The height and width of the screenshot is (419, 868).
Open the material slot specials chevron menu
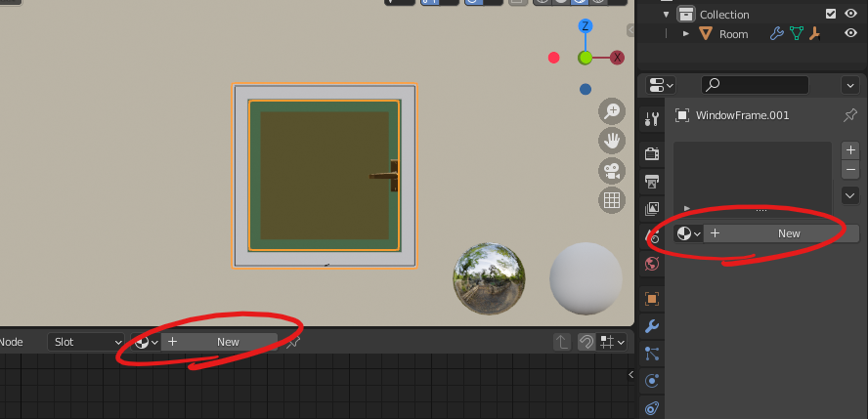tap(850, 195)
